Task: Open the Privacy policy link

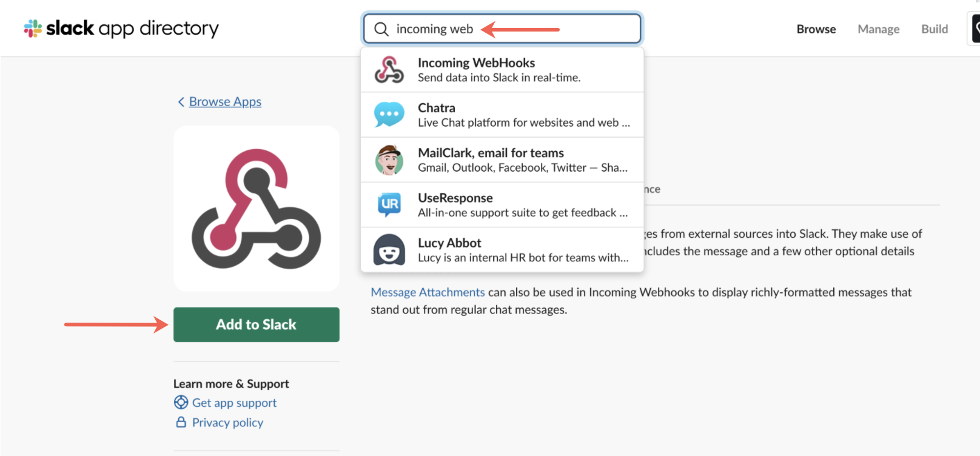Action: point(227,423)
